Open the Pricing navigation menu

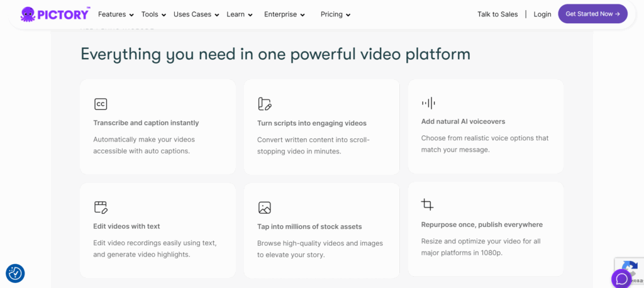tap(335, 14)
